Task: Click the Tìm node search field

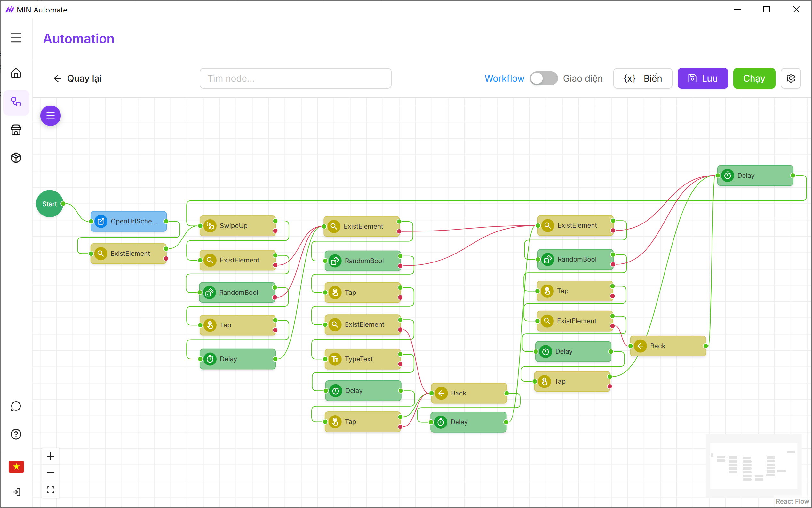Action: tap(295, 78)
